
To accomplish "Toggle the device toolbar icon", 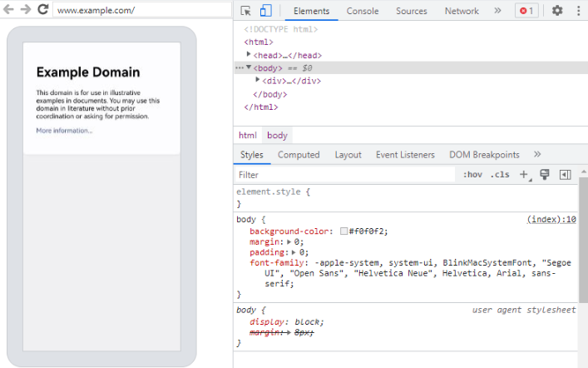I will click(x=266, y=11).
